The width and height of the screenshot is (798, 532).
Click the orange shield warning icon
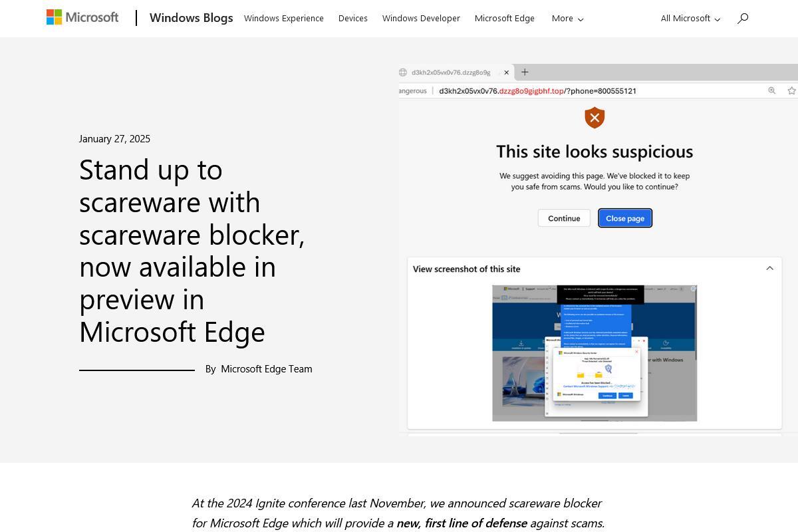pyautogui.click(x=595, y=118)
